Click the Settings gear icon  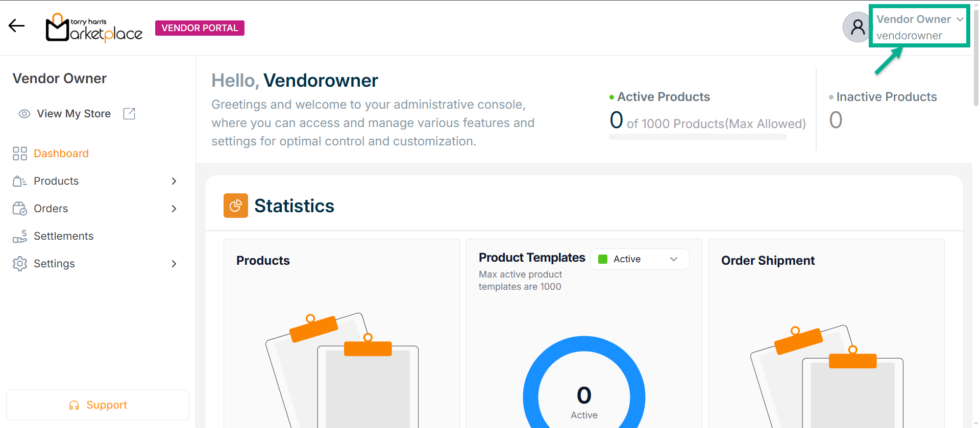[x=20, y=264]
